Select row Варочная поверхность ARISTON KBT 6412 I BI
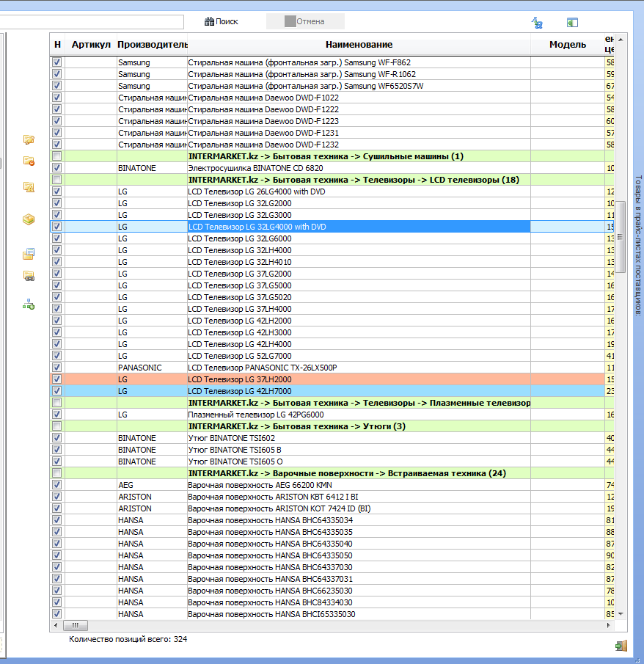 point(332,497)
